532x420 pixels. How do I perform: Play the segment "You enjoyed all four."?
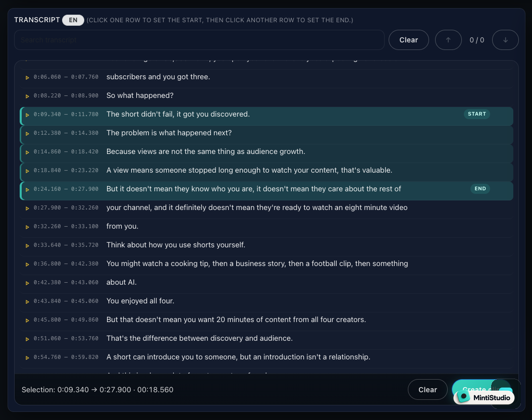click(27, 301)
